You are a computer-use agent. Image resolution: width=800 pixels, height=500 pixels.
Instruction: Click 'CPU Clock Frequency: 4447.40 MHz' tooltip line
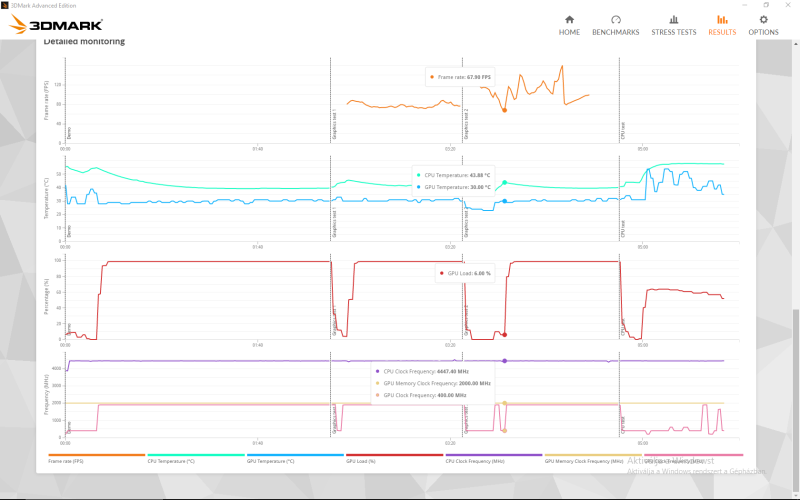(x=422, y=371)
